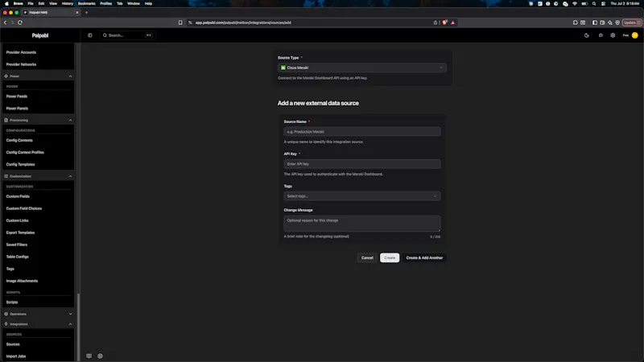Click the Wi-Fi status icon

point(575,4)
